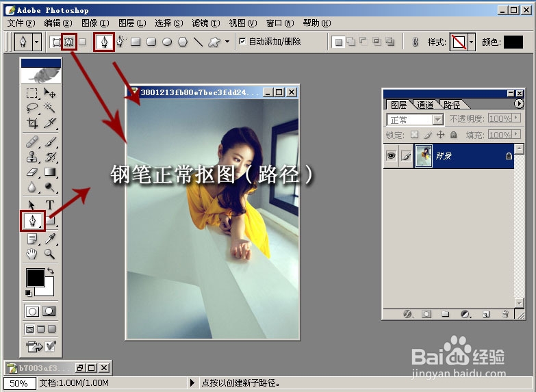Choose Freeform Pen tool in options bar
This screenshot has height=392, width=536.
click(x=121, y=42)
